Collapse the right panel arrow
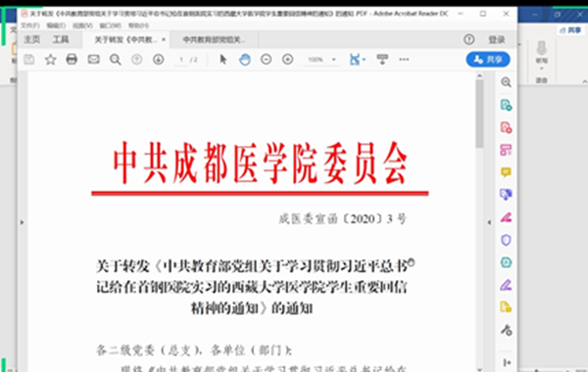This screenshot has height=372, width=588. pyautogui.click(x=489, y=222)
